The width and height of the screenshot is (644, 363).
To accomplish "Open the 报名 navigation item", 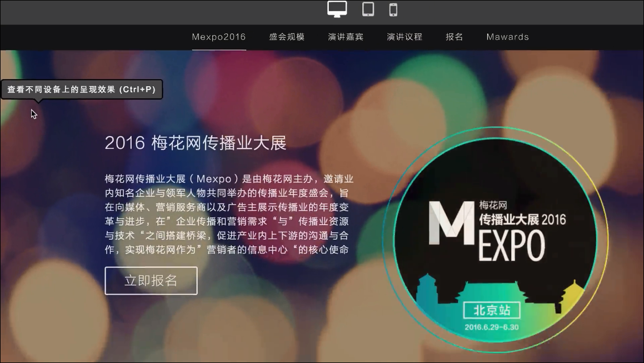I will [x=455, y=37].
